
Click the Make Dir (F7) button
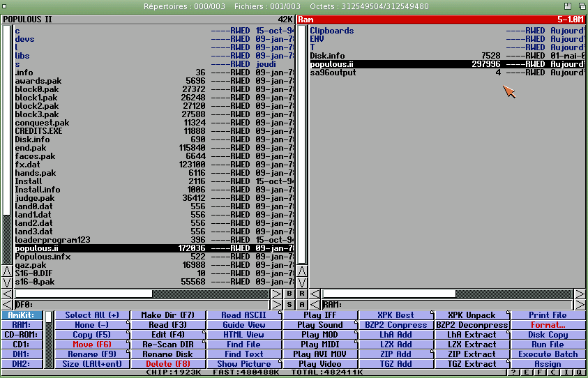(168, 315)
